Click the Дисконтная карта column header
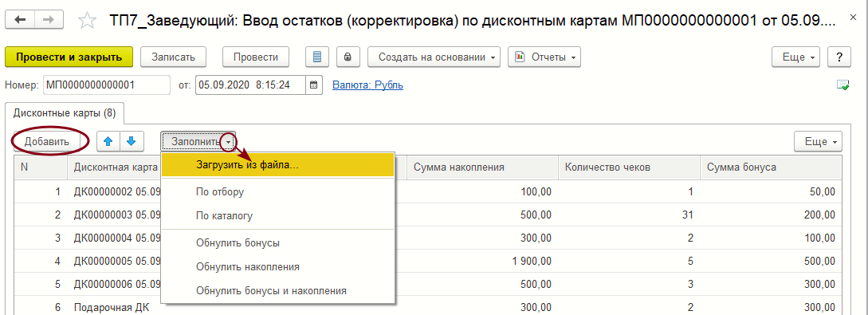The height and width of the screenshot is (315, 868). 115,167
